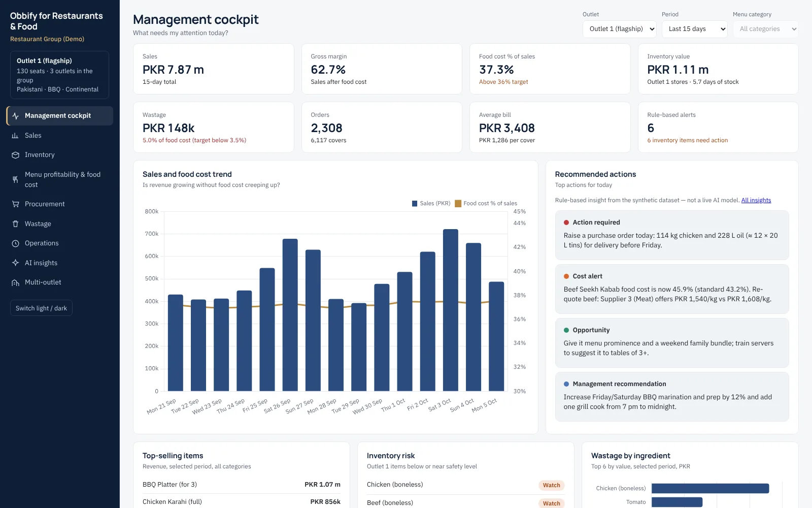Viewport: 812px width, 508px height.
Task: Toggle Sales (PKR) legend swatch
Action: [x=415, y=203]
